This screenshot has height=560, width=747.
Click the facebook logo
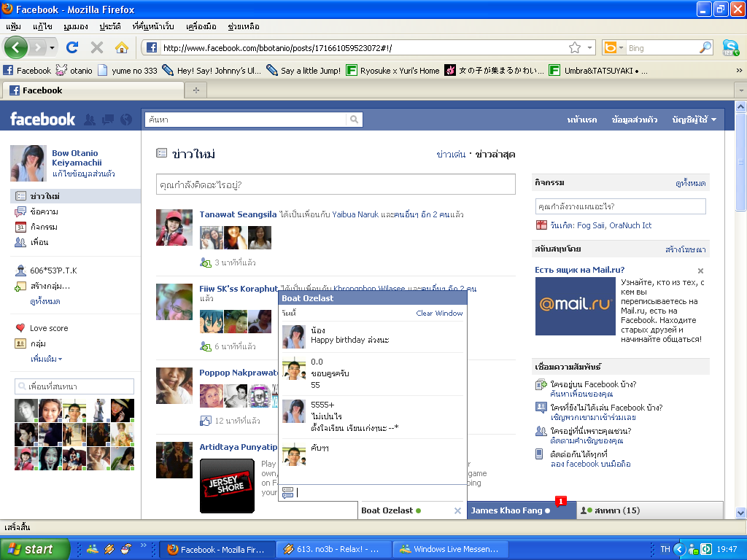(x=42, y=119)
